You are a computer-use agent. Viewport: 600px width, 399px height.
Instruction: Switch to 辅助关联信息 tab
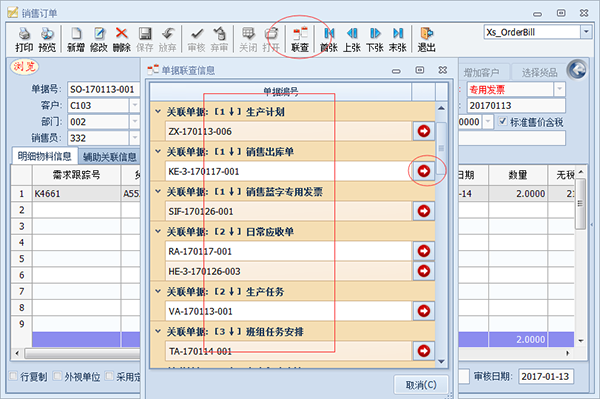pyautogui.click(x=109, y=157)
